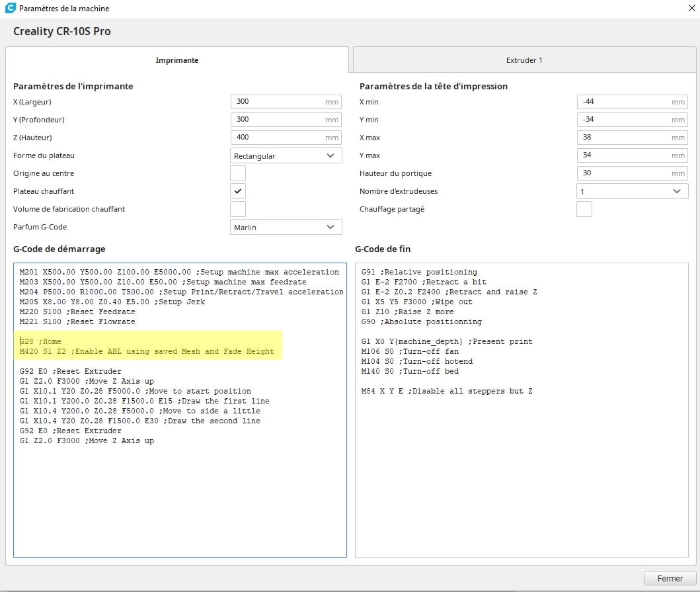Viewport: 700px width, 592px height.
Task: Click the Z (Hauteur) 400 field
Action: (x=286, y=138)
